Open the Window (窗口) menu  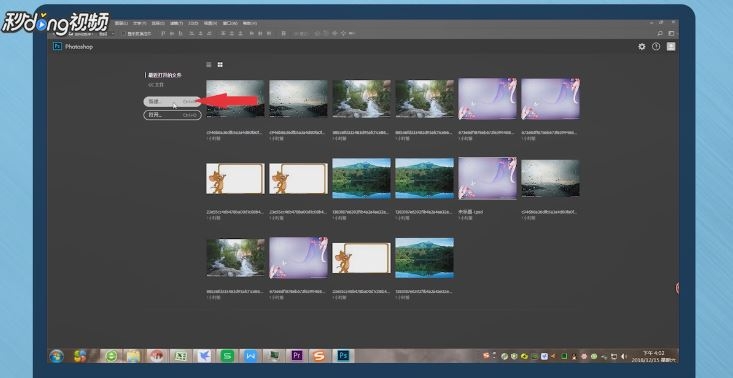(x=230, y=23)
